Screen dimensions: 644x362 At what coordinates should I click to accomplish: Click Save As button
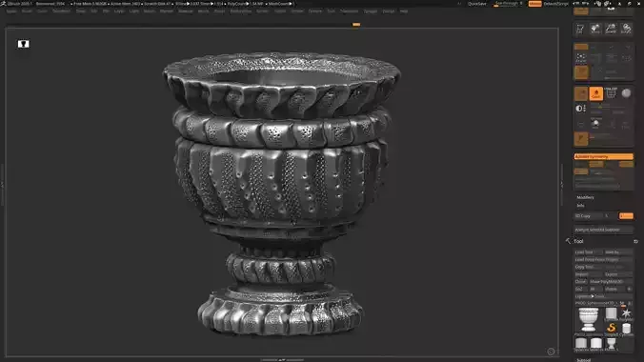618,251
